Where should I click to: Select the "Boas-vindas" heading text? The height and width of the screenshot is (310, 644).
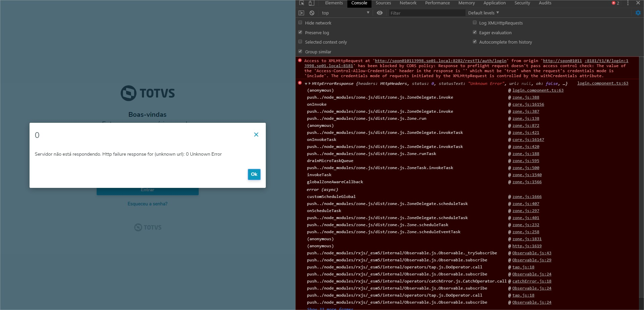(147, 114)
